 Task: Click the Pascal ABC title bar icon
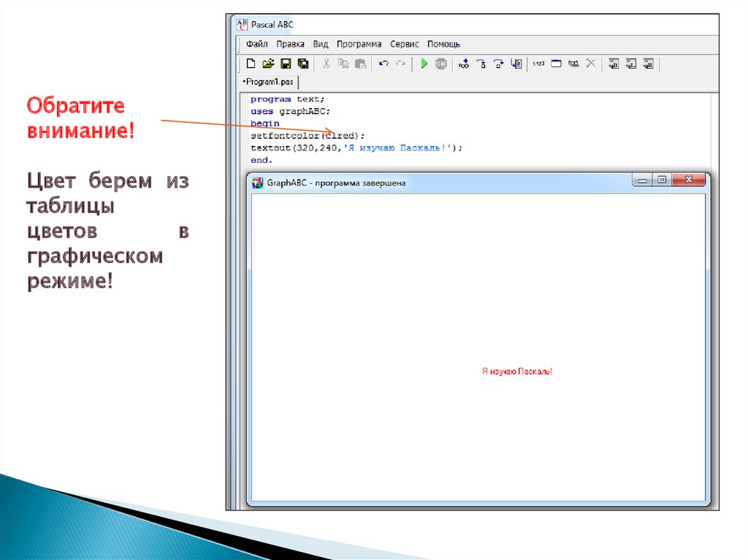pyautogui.click(x=243, y=24)
